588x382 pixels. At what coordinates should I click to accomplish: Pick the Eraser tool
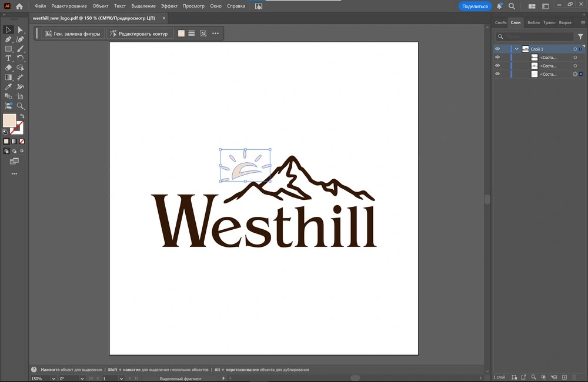click(x=9, y=68)
